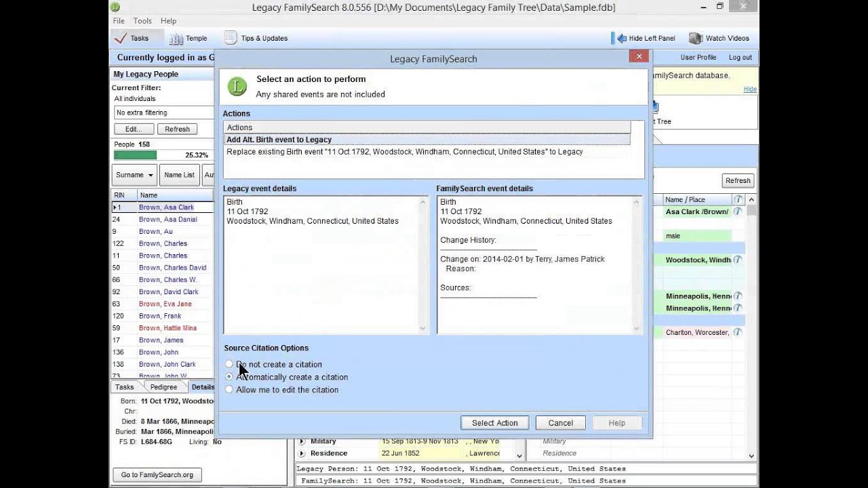
Task: Click the green people progress bar
Action: click(135, 155)
